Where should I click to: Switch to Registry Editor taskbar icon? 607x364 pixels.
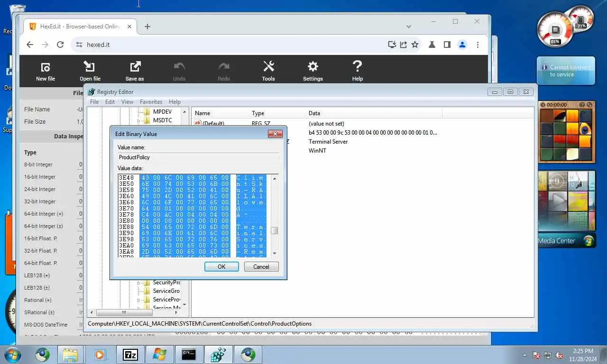218,355
